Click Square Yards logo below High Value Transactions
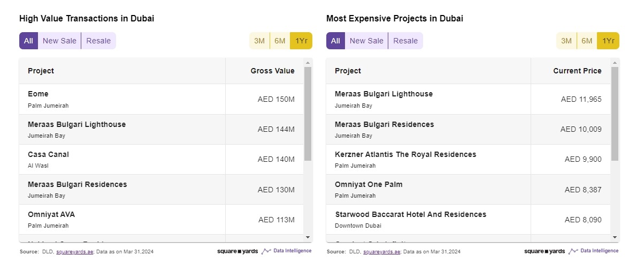 [237, 251]
